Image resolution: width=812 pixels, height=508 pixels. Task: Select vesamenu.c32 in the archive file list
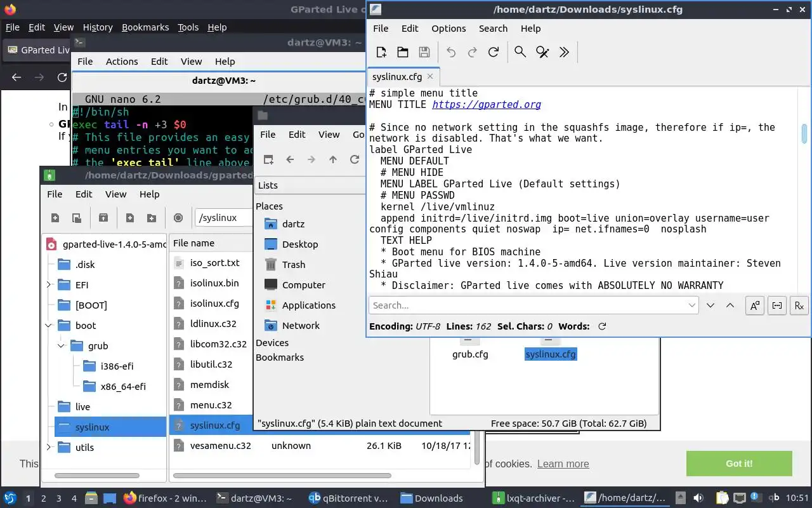[220, 446]
